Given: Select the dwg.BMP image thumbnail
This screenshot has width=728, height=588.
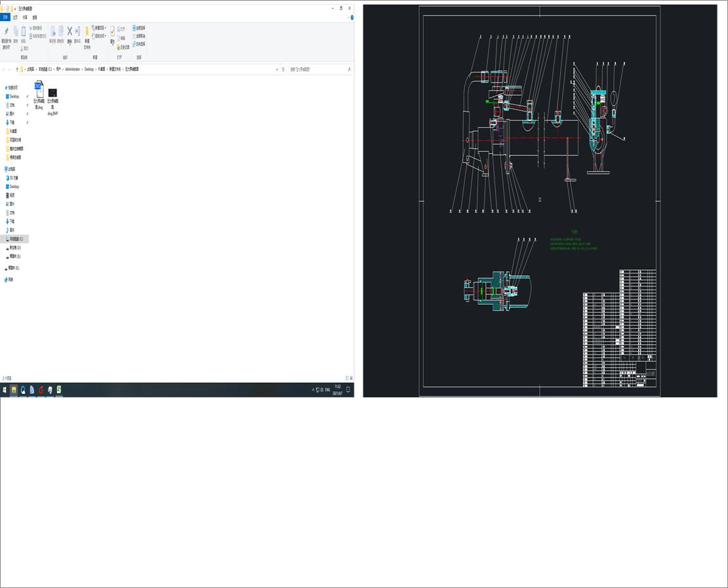Looking at the screenshot, I should [53, 93].
